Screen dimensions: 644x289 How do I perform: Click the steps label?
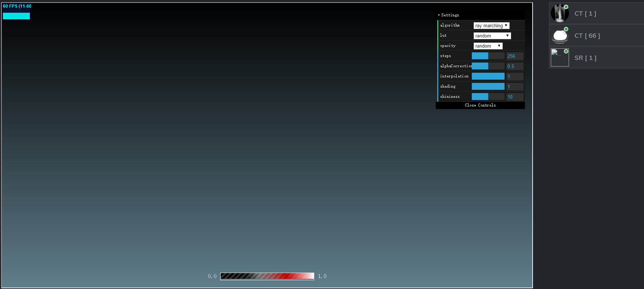pos(446,56)
